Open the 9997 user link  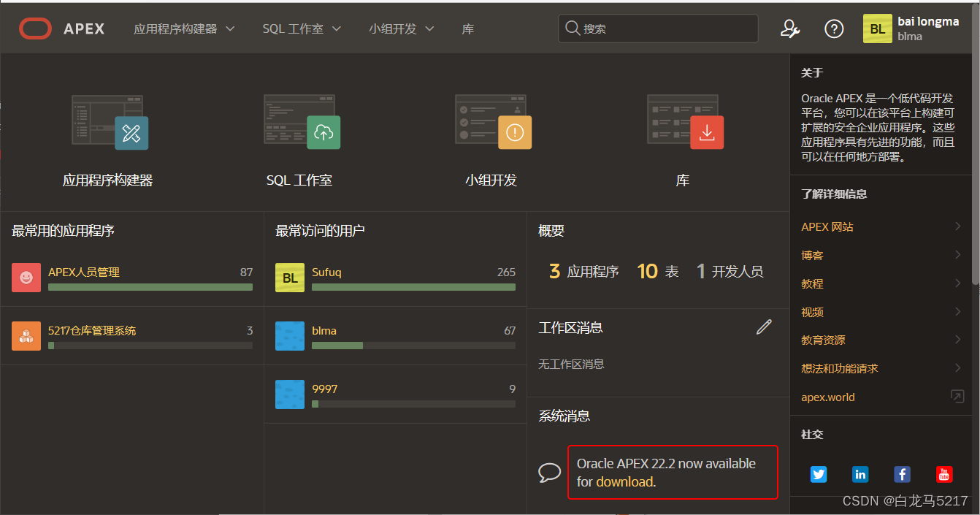tap(325, 389)
